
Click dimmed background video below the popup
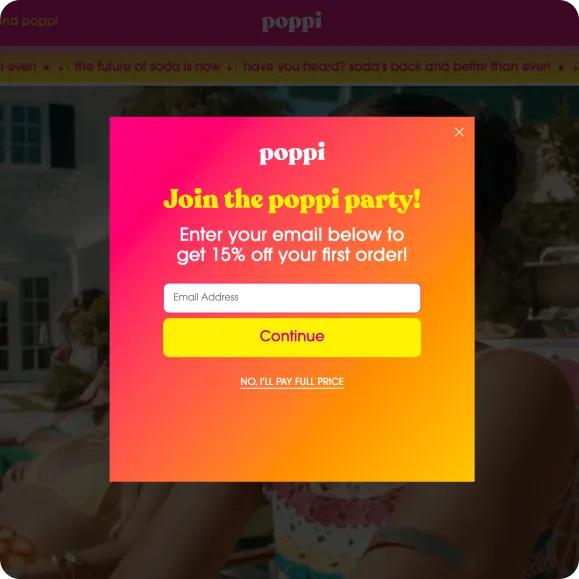pos(292,530)
